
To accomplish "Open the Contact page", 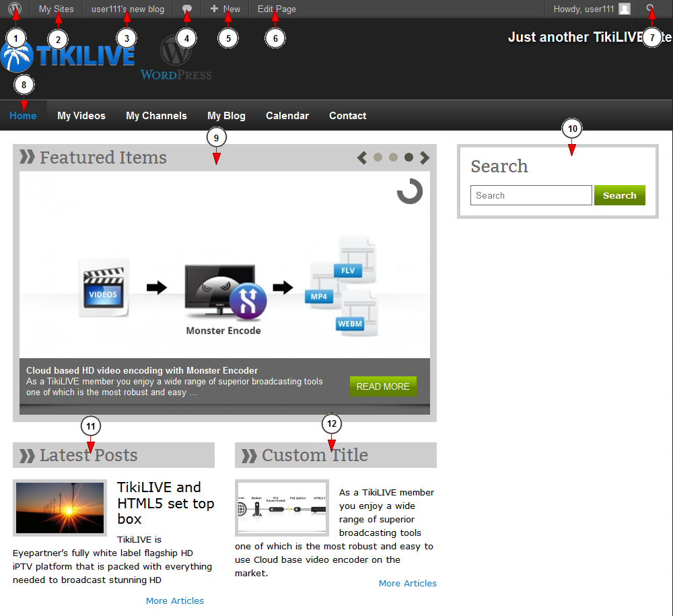I will (348, 116).
